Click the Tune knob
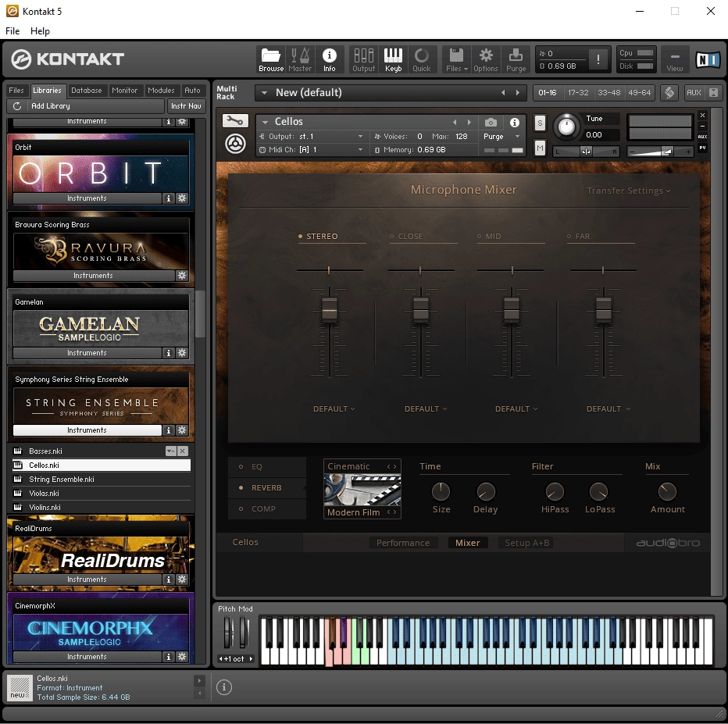The height and width of the screenshot is (724, 728). point(566,127)
